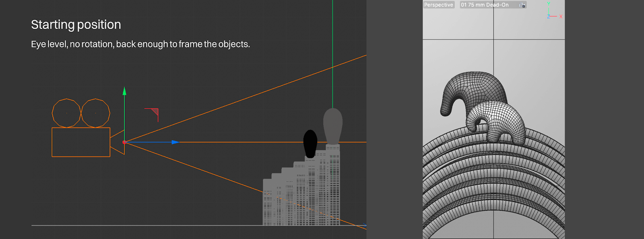644x239 pixels.
Task: Click the red origin point of the camera gizmo
Action: click(124, 142)
